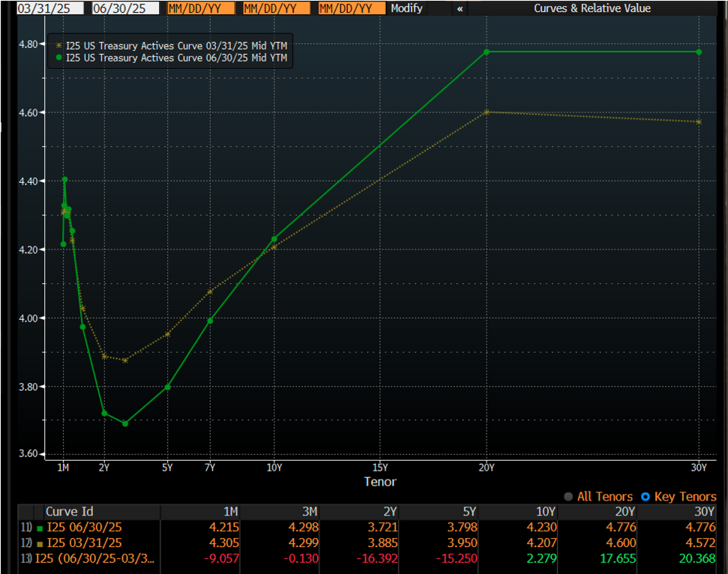Viewport: 728px width, 574px height.
Task: Click the 3.798 cell value
Action: click(463, 527)
